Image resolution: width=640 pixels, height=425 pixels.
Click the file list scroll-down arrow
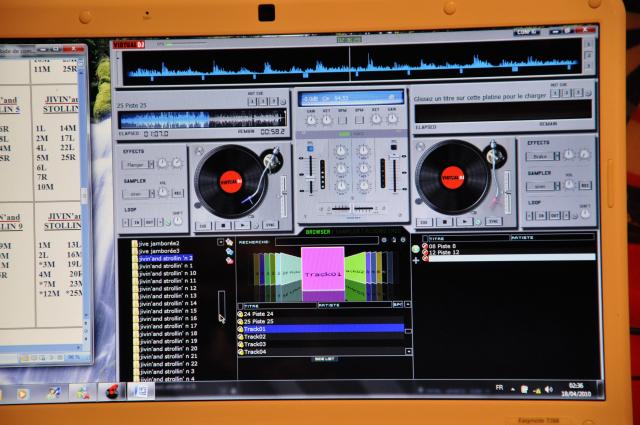(408, 352)
